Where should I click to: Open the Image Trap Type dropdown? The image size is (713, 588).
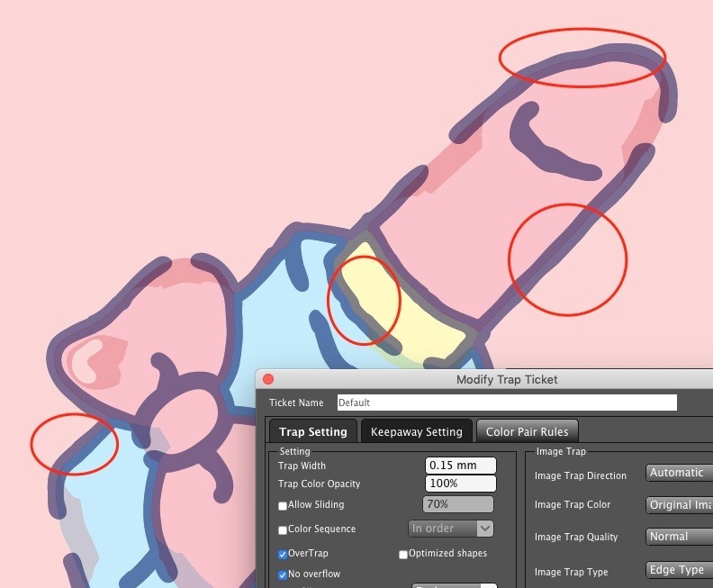tap(679, 570)
